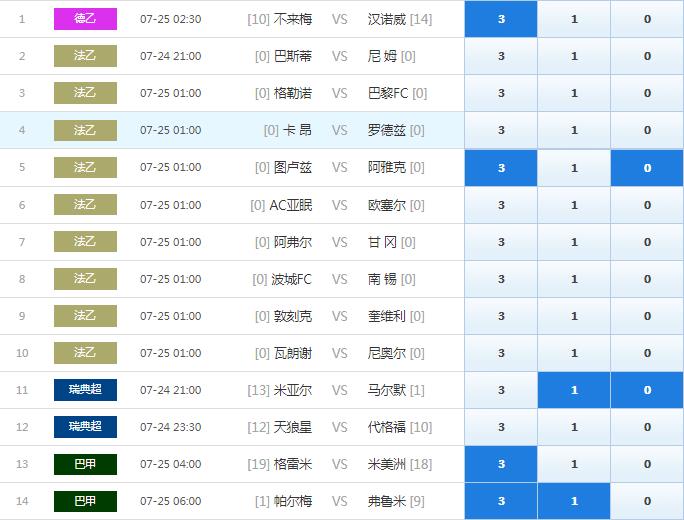Pick option 1 for AC亚眠 vs 欧塞尔

[x=574, y=205]
